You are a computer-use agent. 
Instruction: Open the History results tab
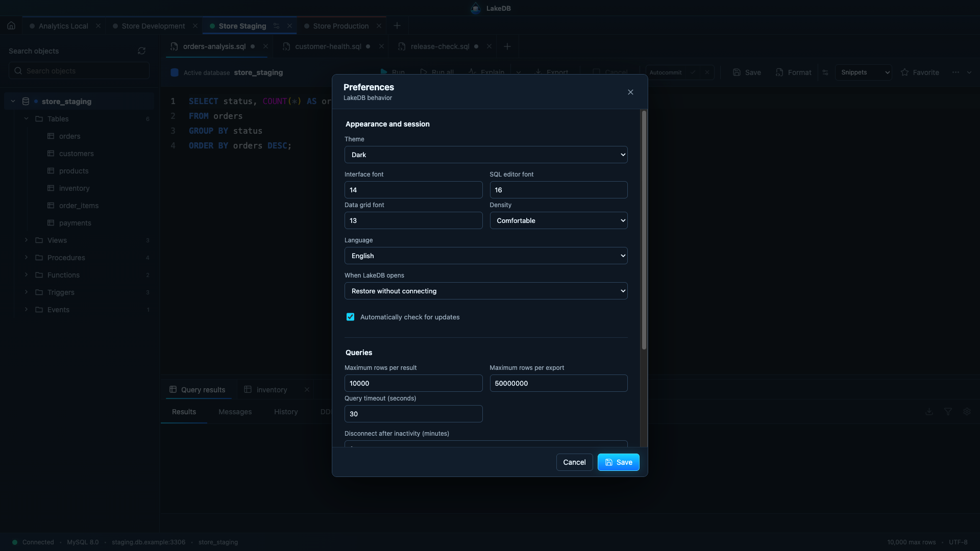click(x=286, y=412)
